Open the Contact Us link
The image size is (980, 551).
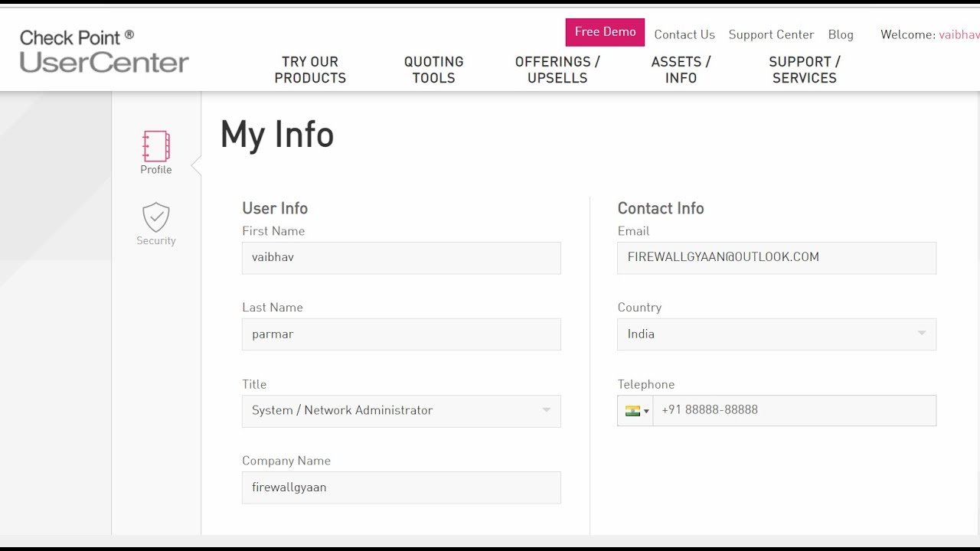[x=684, y=34]
